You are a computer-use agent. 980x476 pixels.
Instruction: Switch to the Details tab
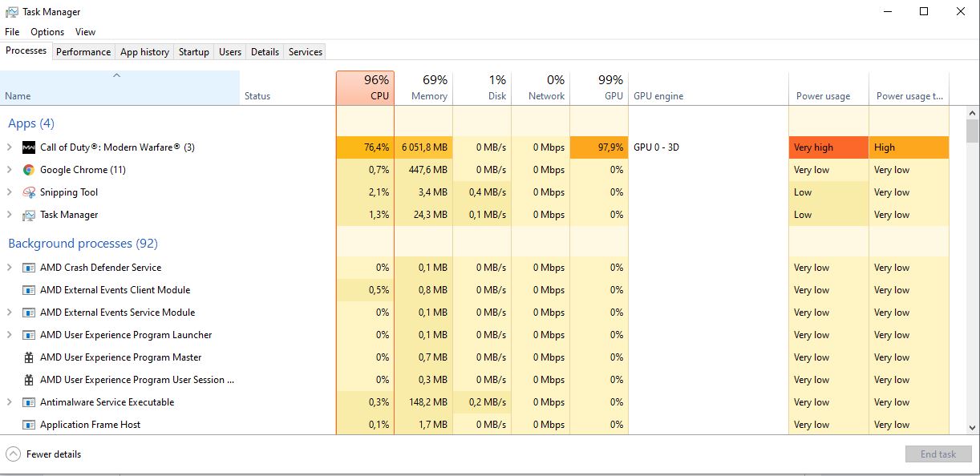click(265, 52)
